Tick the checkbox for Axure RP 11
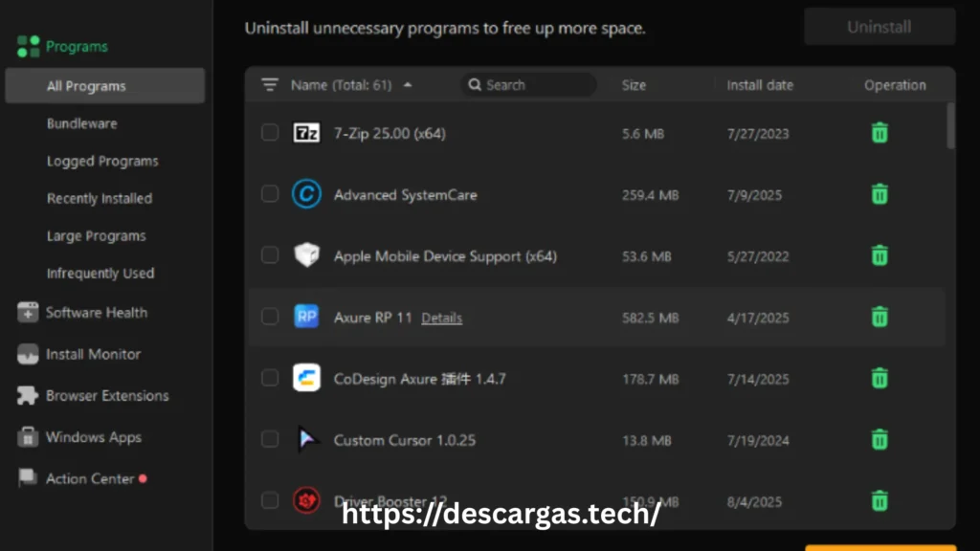The height and width of the screenshot is (551, 980). tap(270, 316)
